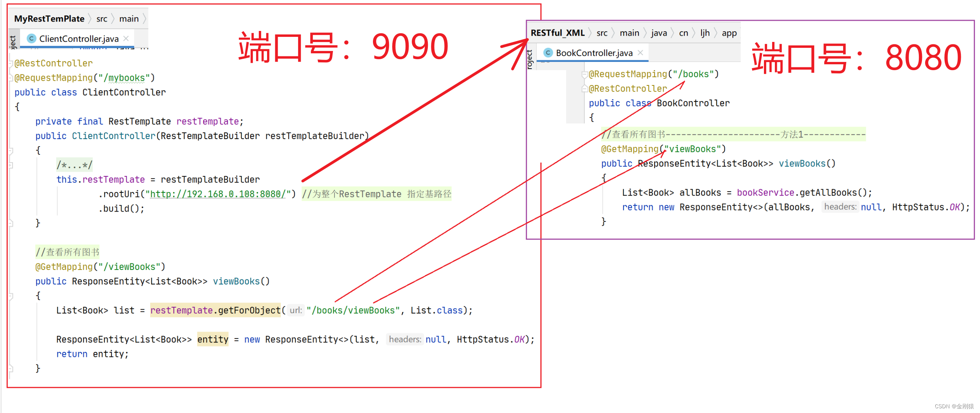This screenshot has height=413, width=980.
Task: Click the highlighted entity variable
Action: point(213,339)
